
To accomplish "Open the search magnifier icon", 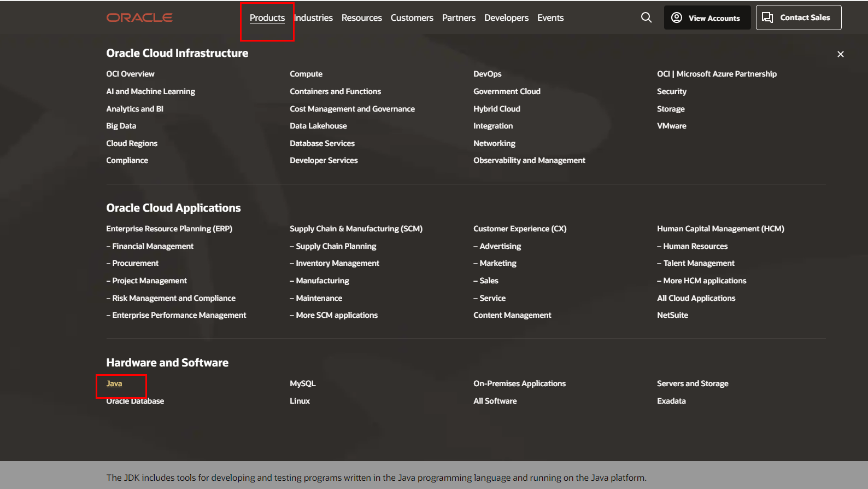I will tap(646, 18).
